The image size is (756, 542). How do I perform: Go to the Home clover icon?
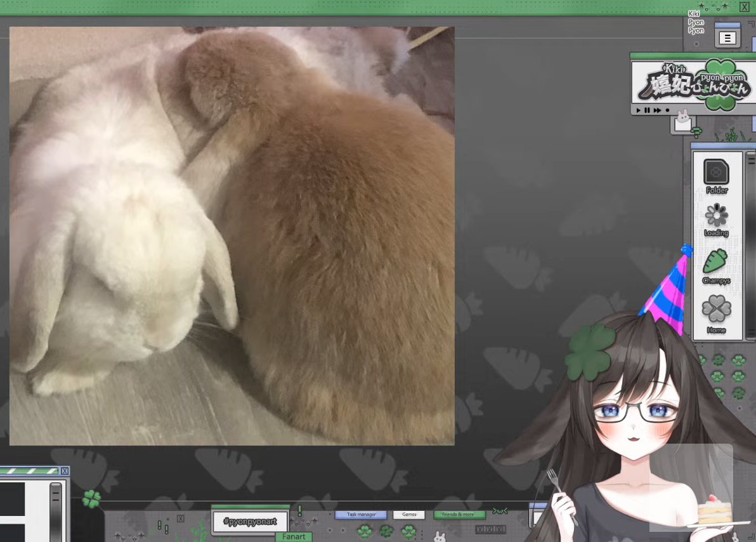[716, 309]
